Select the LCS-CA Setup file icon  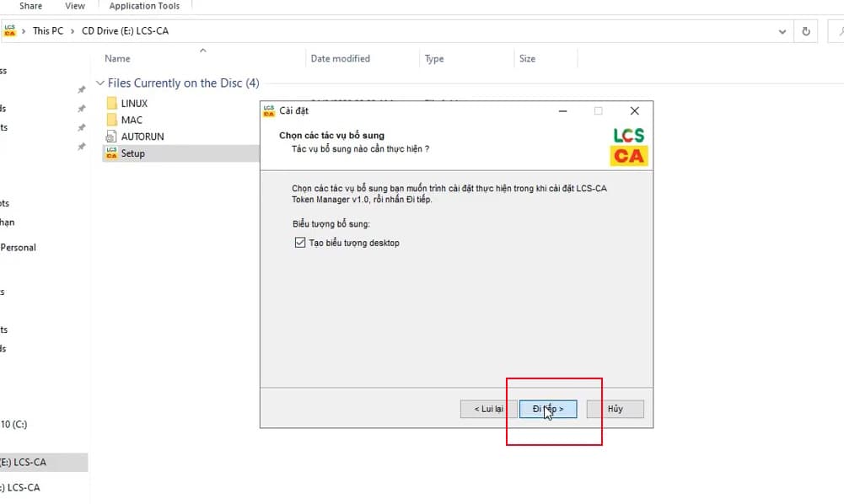coord(111,153)
